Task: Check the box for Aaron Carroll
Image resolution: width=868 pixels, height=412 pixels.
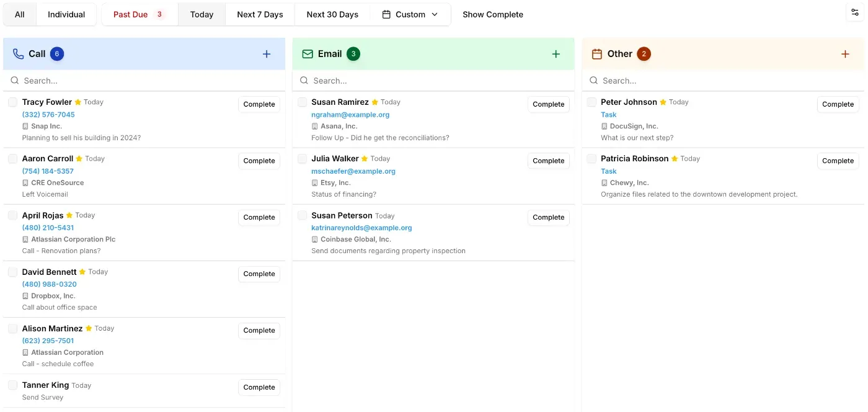Action: pos(12,159)
